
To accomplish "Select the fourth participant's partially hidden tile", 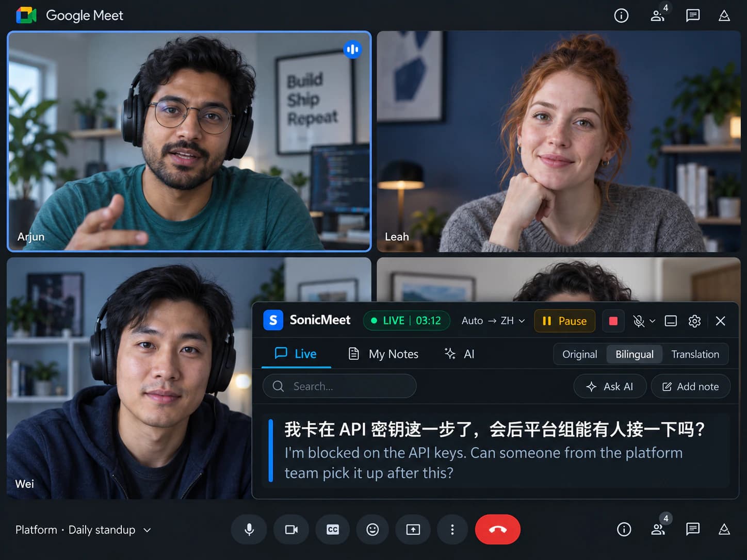I will tap(559, 279).
